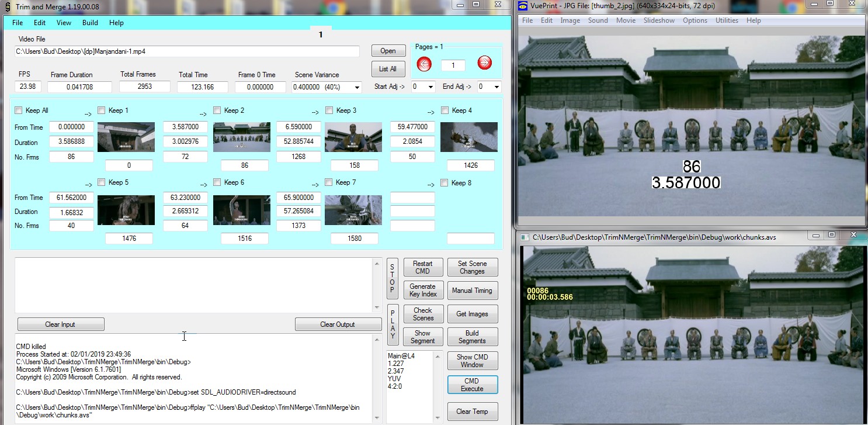The height and width of the screenshot is (425, 868).
Task: Click the FPS value field
Action: (27, 87)
